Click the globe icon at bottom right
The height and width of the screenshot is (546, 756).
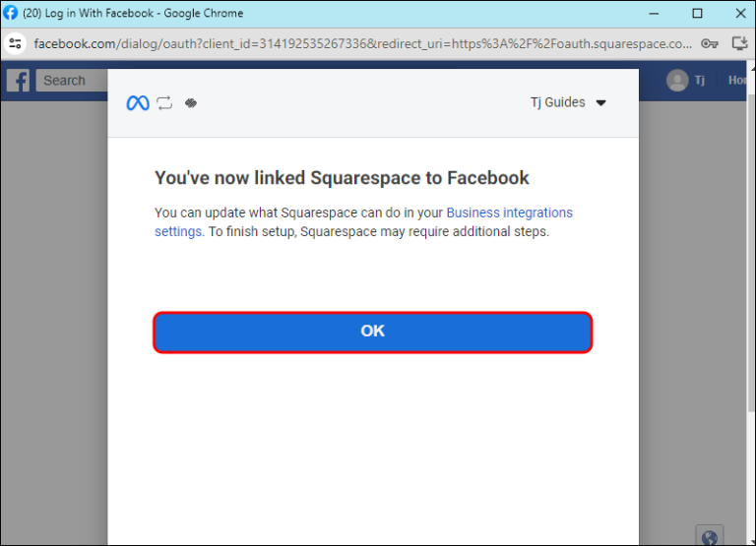[x=710, y=537]
